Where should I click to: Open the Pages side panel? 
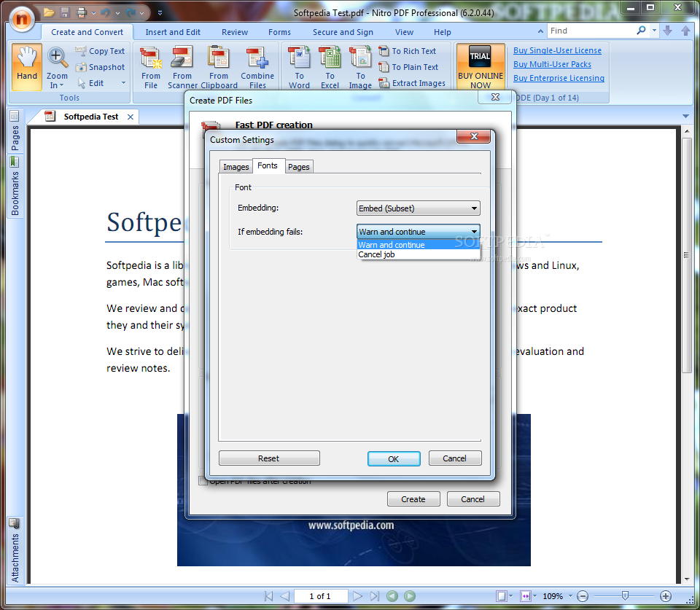pyautogui.click(x=15, y=130)
